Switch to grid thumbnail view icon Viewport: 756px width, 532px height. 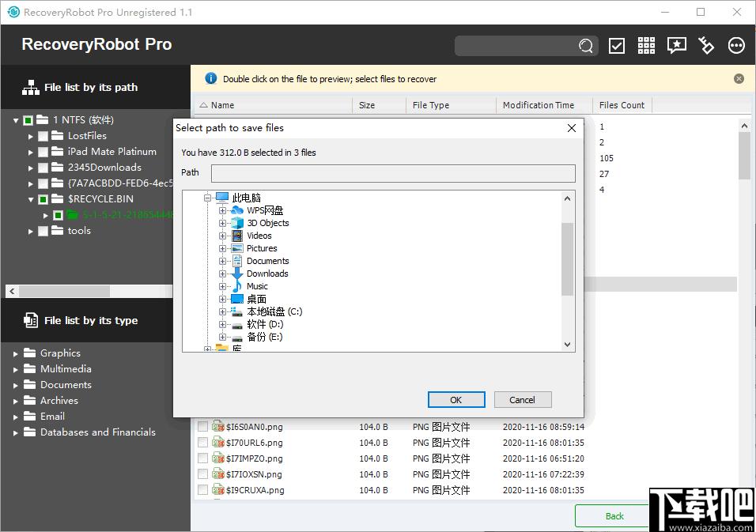646,45
